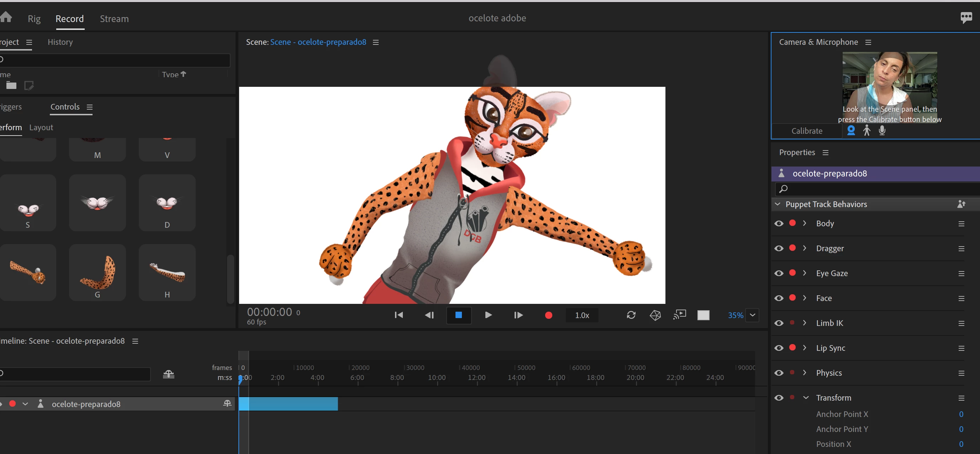Collapse the Transform behavior section
The height and width of the screenshot is (454, 980).
pos(805,398)
